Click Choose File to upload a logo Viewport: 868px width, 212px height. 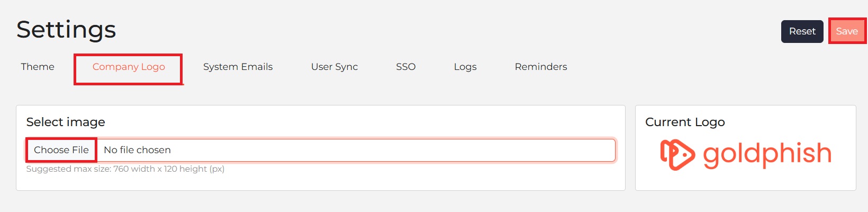click(x=61, y=150)
